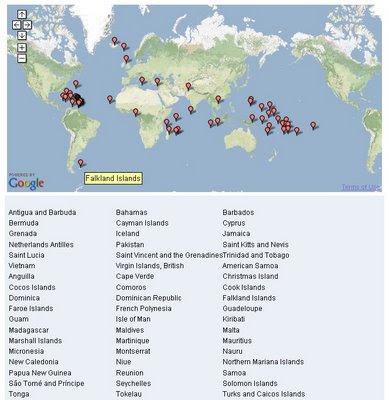Open Papua New Guinea link

tap(40, 373)
